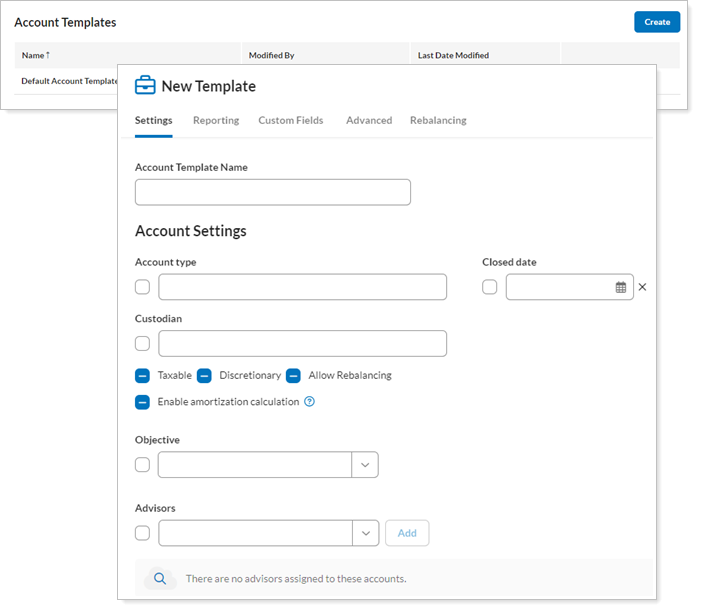703x612 pixels.
Task: Go to the Rebalancing tab
Action: pos(438,120)
